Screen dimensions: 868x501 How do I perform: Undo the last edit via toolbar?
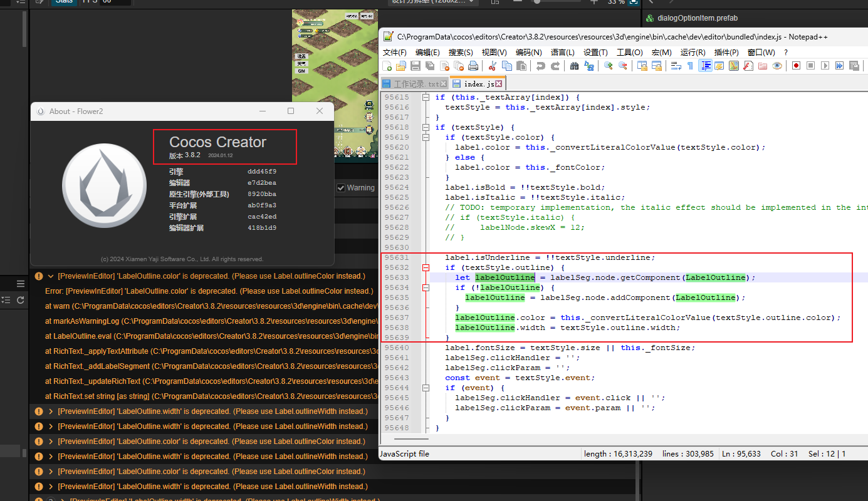pos(541,66)
